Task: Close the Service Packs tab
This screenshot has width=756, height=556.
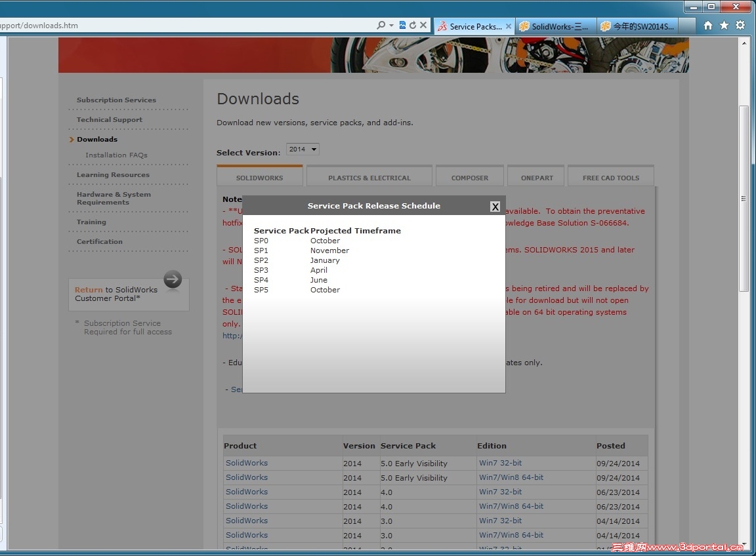Action: pos(508,26)
